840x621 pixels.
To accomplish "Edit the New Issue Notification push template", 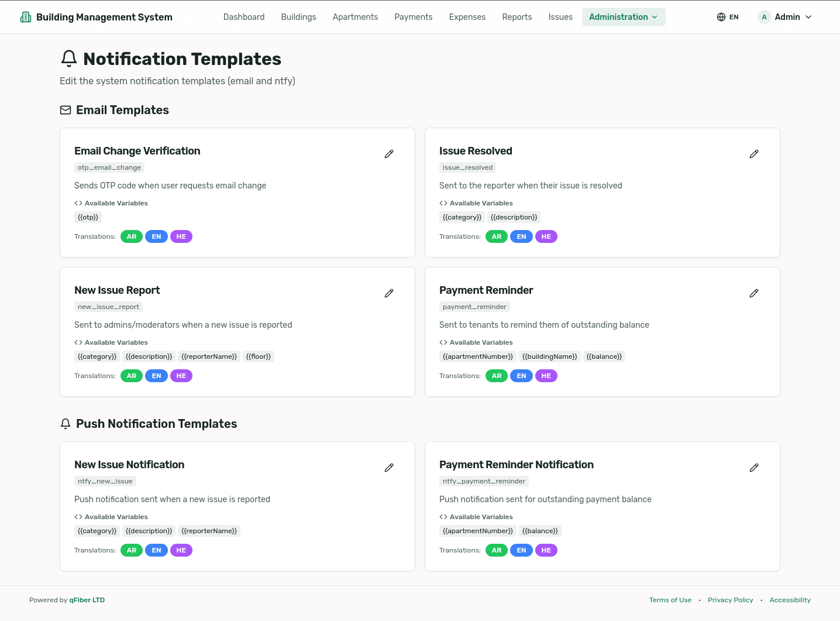I will (389, 468).
